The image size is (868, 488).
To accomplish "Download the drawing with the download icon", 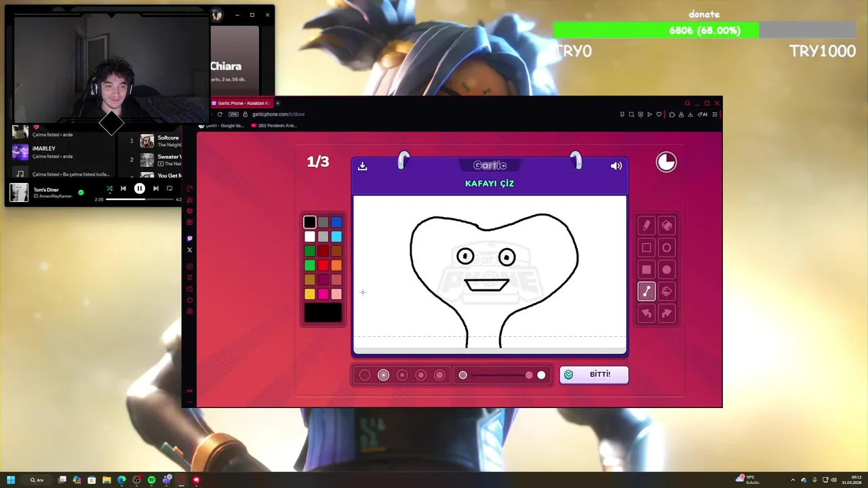I will (362, 166).
